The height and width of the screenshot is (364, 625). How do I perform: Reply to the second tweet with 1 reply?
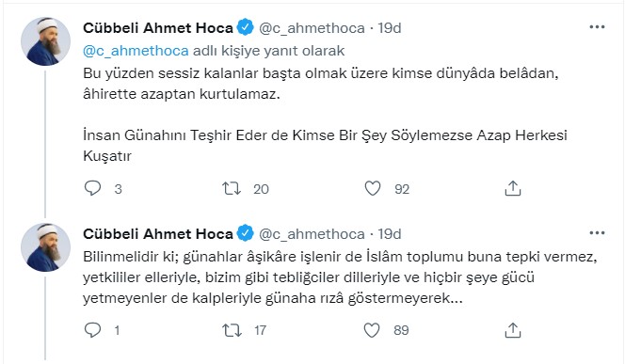point(93,330)
